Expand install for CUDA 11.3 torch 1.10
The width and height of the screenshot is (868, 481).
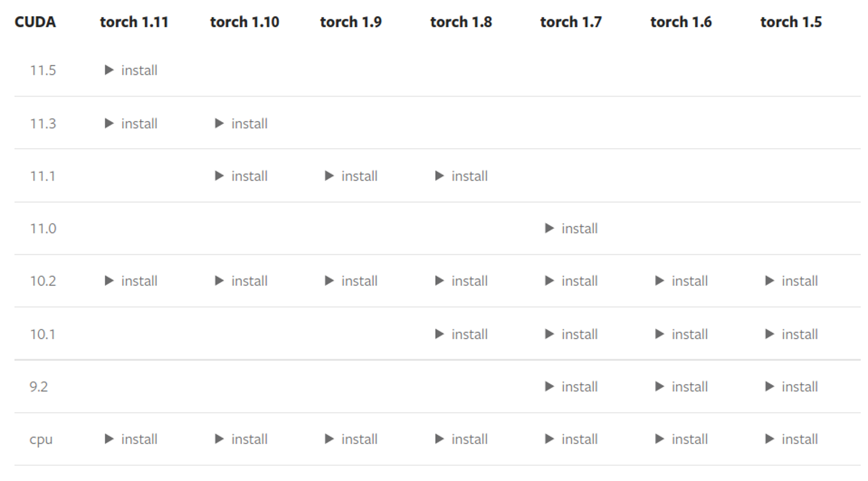click(x=241, y=124)
